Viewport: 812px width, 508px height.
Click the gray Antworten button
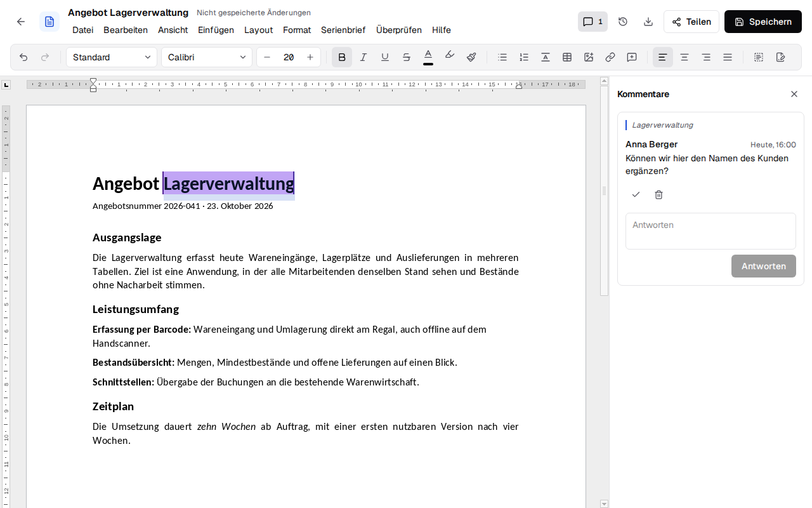pos(764,266)
